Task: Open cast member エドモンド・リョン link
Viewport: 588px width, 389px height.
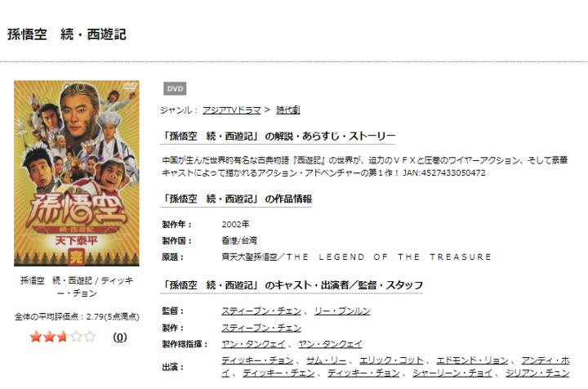Action: 472,360
